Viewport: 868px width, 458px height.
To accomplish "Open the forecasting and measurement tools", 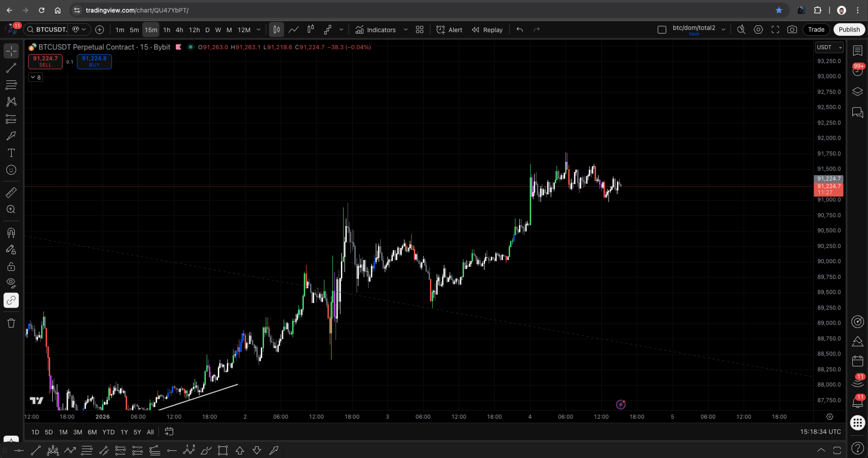I will tap(11, 119).
